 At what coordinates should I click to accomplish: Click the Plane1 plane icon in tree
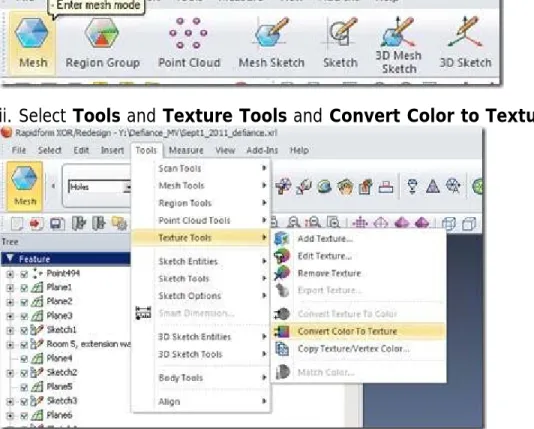(37, 287)
